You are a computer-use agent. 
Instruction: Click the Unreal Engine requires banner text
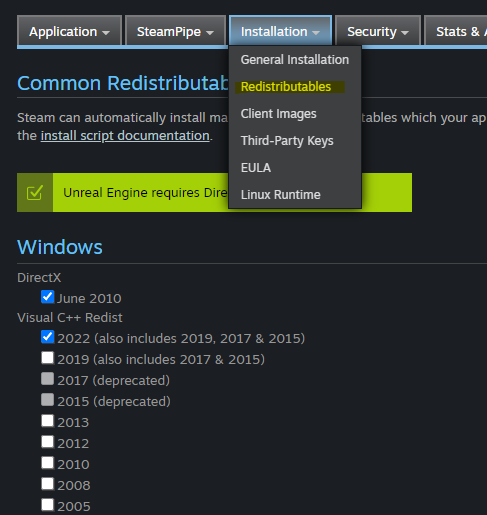145,193
